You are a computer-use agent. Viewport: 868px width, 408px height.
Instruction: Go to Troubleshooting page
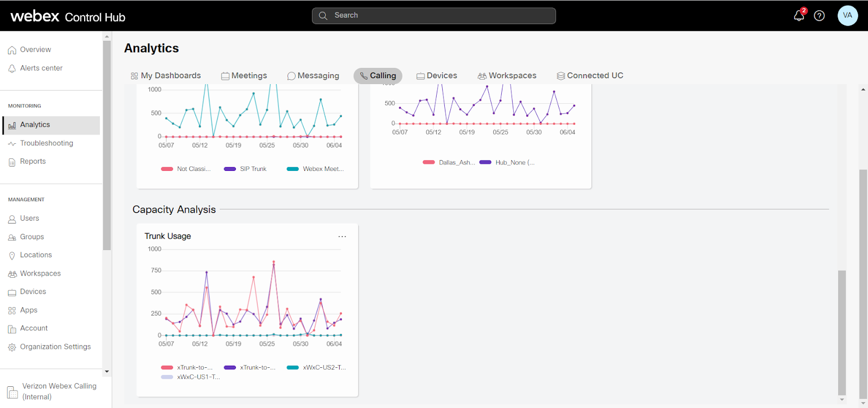click(47, 143)
